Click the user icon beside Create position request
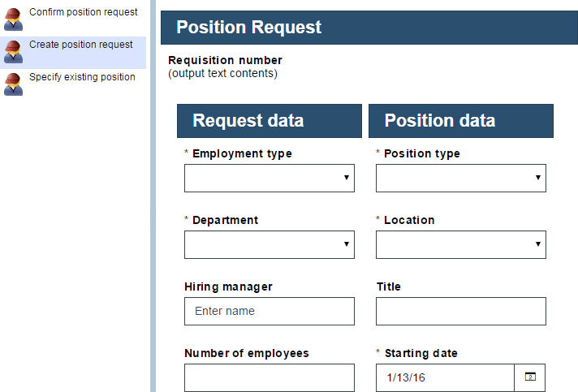 (x=13, y=51)
